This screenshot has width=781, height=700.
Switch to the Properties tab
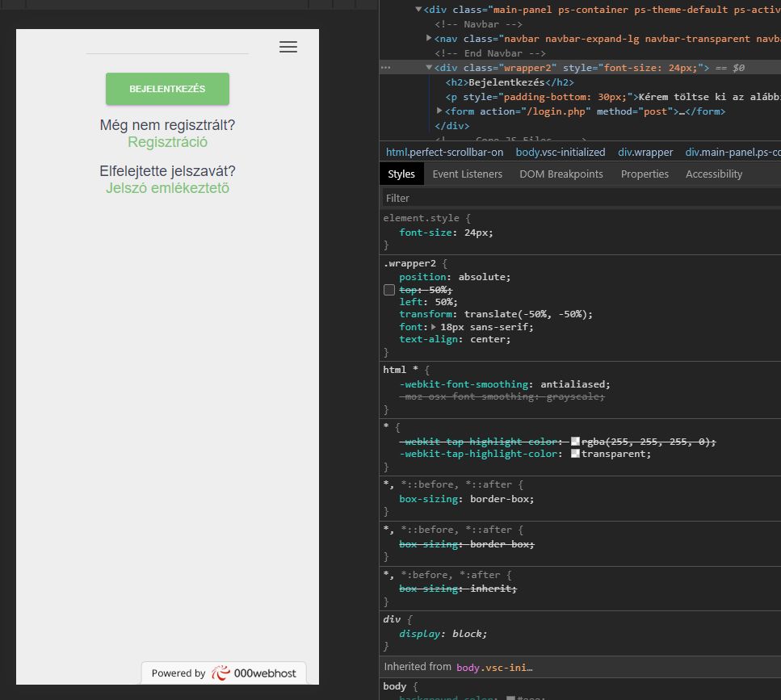click(x=645, y=174)
